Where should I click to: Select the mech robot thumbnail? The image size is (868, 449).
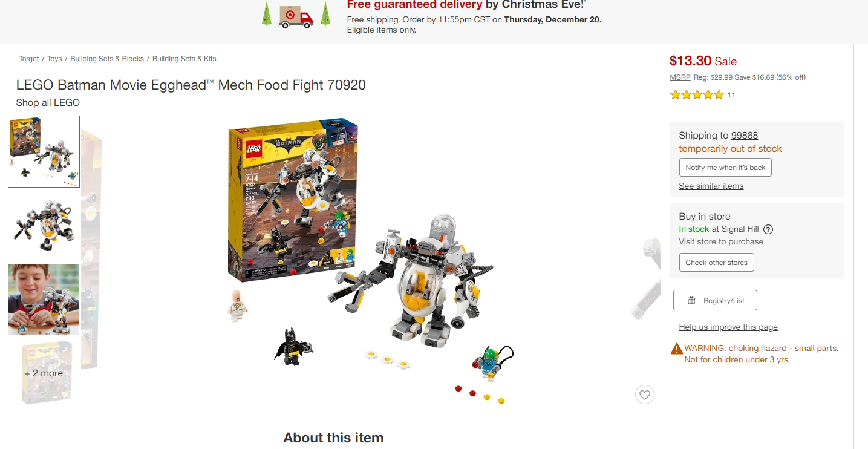[x=44, y=226]
